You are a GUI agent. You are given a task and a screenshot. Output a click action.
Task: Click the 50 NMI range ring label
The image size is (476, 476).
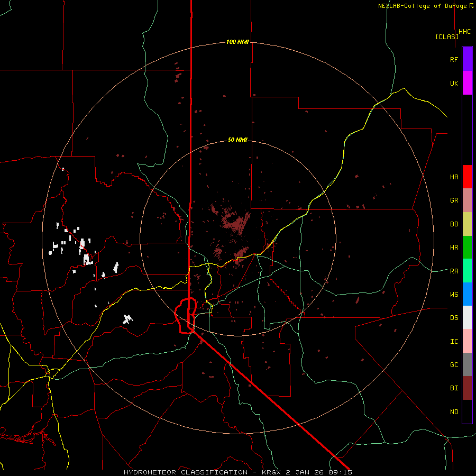(x=237, y=140)
